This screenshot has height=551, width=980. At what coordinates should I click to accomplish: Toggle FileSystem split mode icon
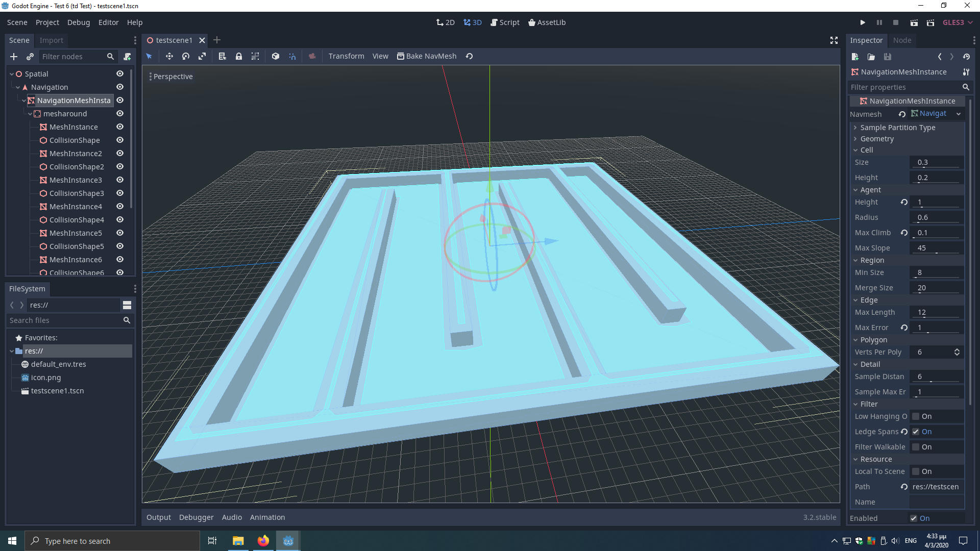point(127,305)
